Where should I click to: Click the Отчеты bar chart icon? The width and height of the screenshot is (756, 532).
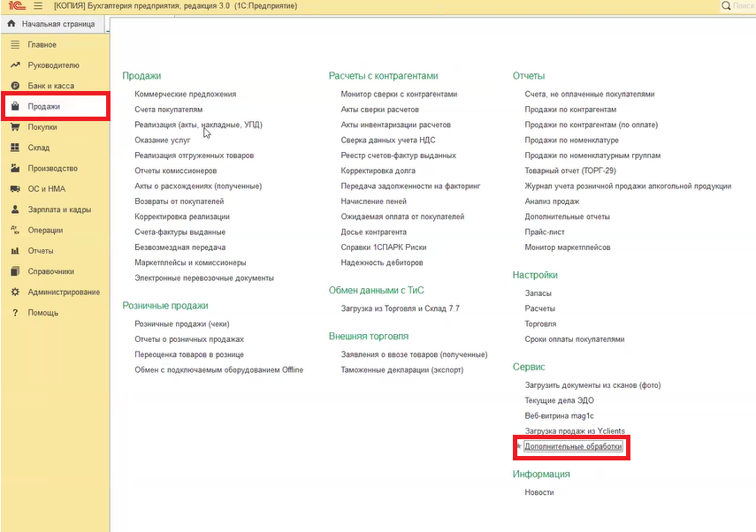point(15,251)
